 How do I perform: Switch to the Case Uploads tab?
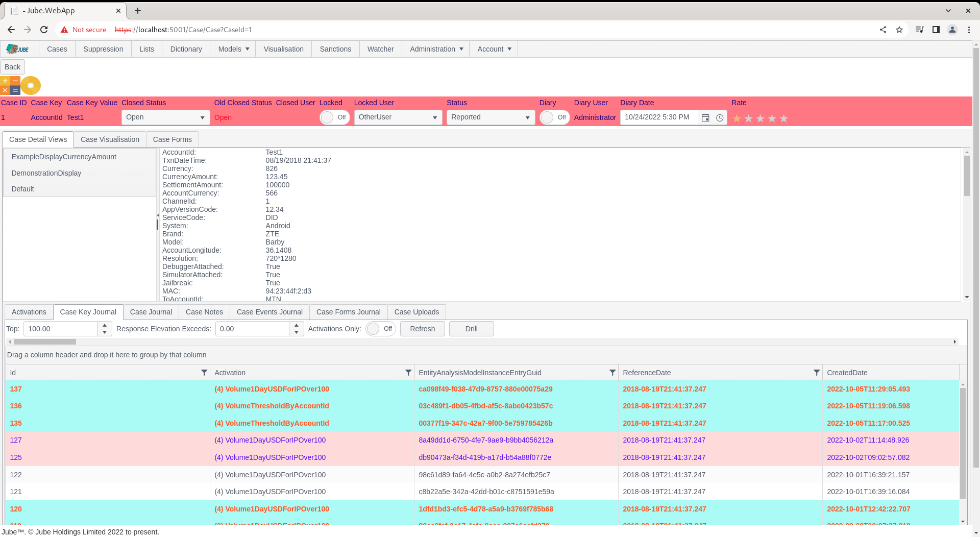click(416, 312)
